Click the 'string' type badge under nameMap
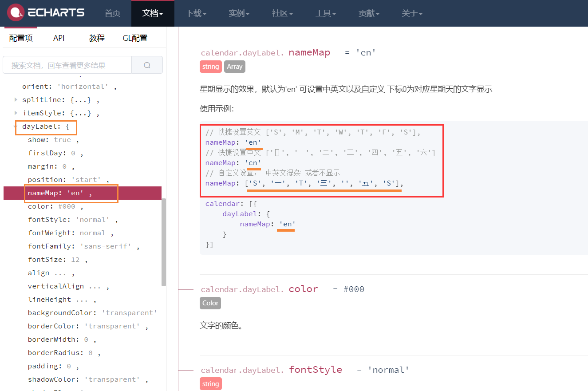588x391 pixels. tap(210, 66)
